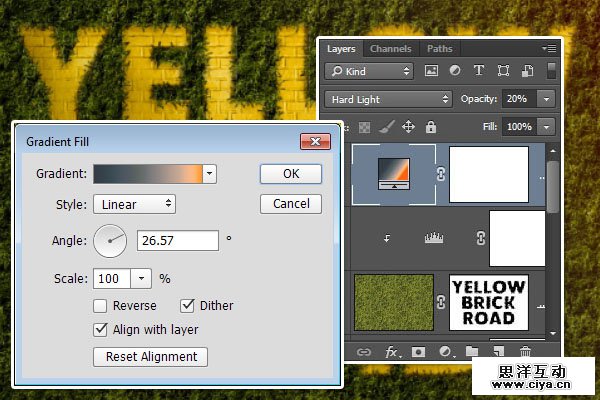Open the Style Linear dropdown
Screen dimensions: 600x400
pos(135,204)
